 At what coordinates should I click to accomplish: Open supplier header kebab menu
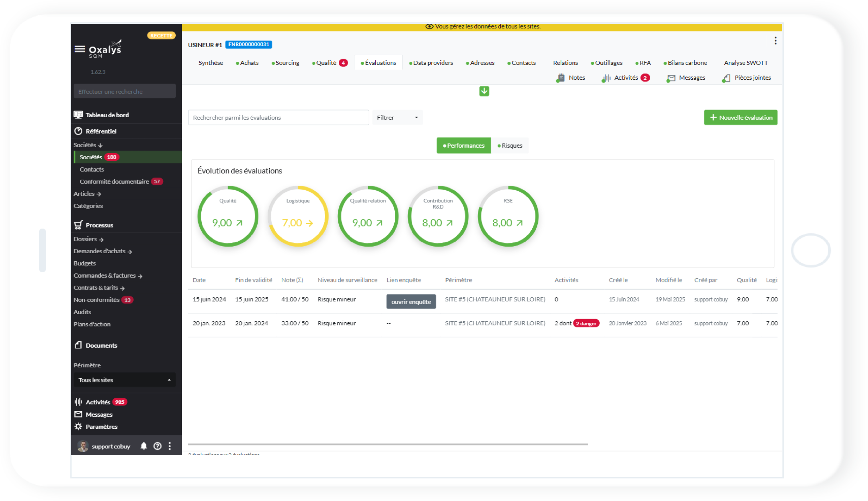coord(775,41)
